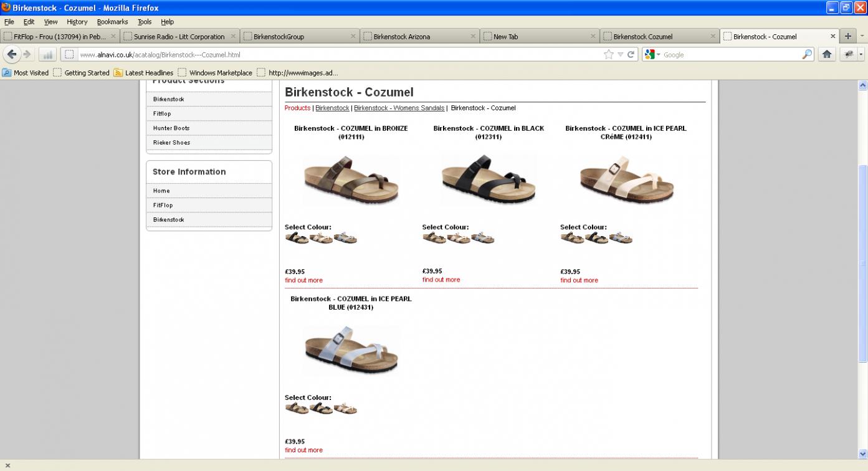Select first colour swatch under Bronze Cozumel
The height and width of the screenshot is (471, 868).
297,238
